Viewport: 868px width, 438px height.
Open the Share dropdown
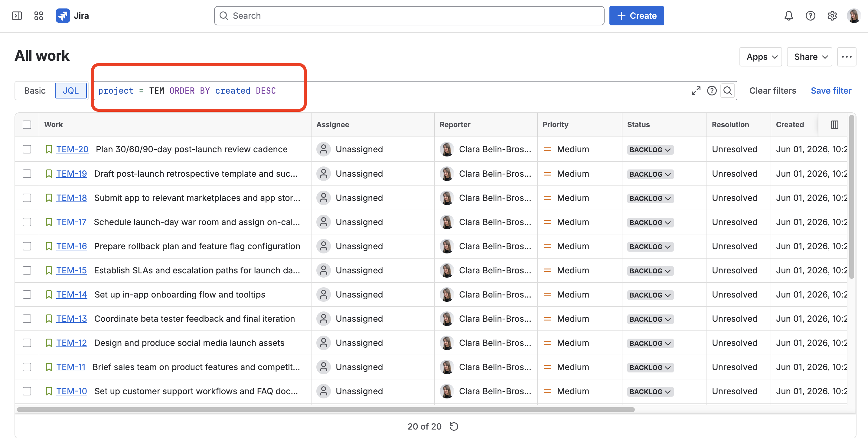pos(809,56)
